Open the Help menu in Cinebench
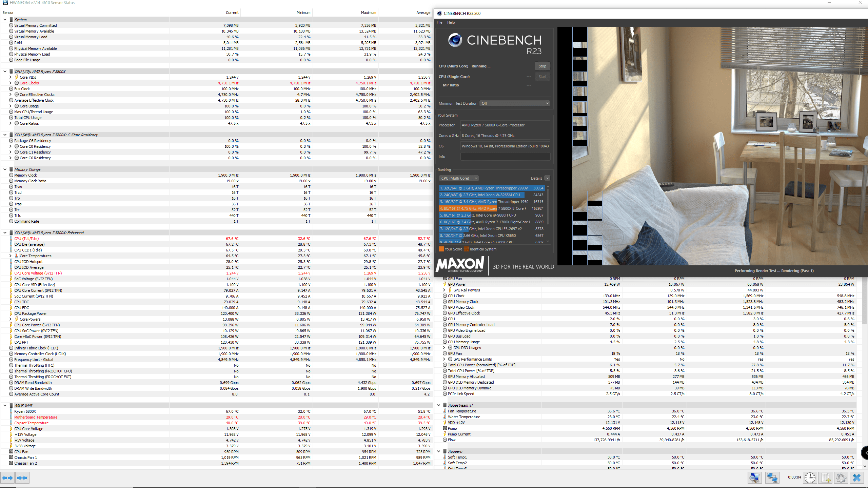Image resolution: width=868 pixels, height=488 pixels. [x=451, y=22]
